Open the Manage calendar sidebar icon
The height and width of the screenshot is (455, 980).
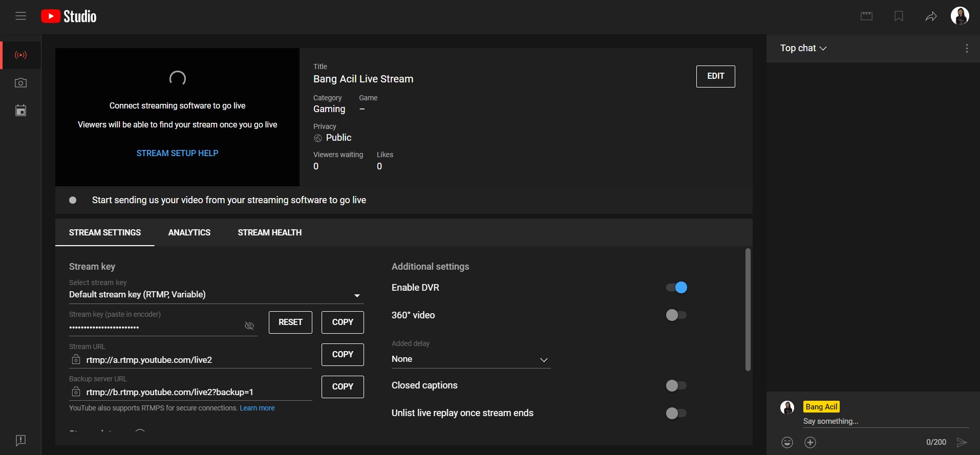click(20, 111)
